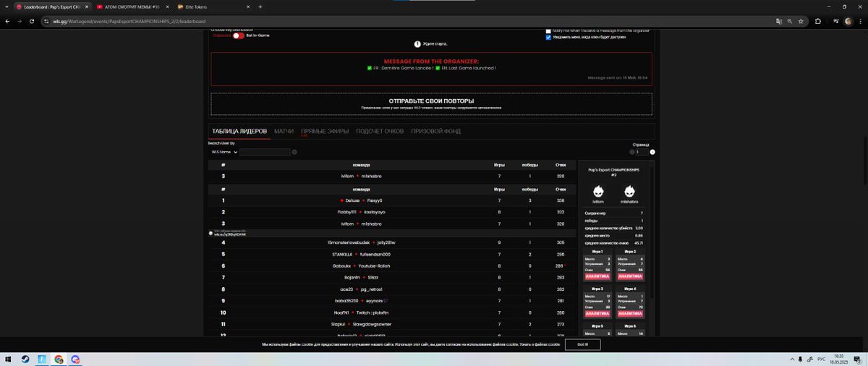Reload the leaderboard page
The height and width of the screenshot is (366, 868).
[33, 22]
